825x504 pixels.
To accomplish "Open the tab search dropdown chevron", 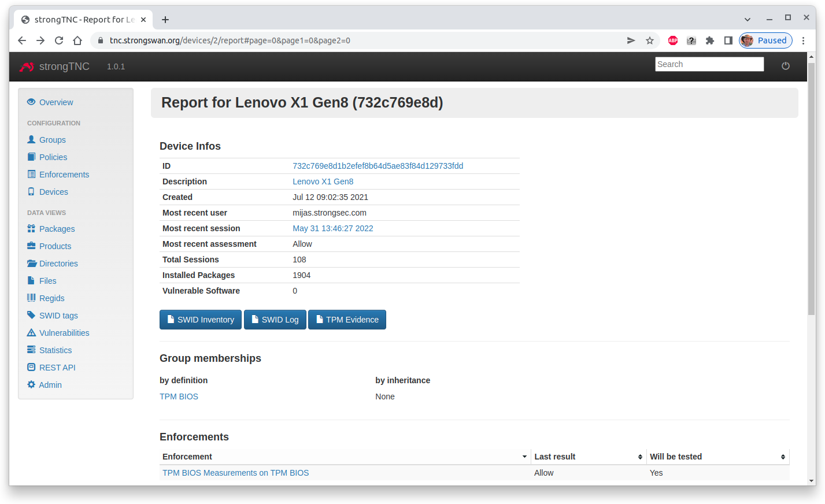I will tap(748, 19).
